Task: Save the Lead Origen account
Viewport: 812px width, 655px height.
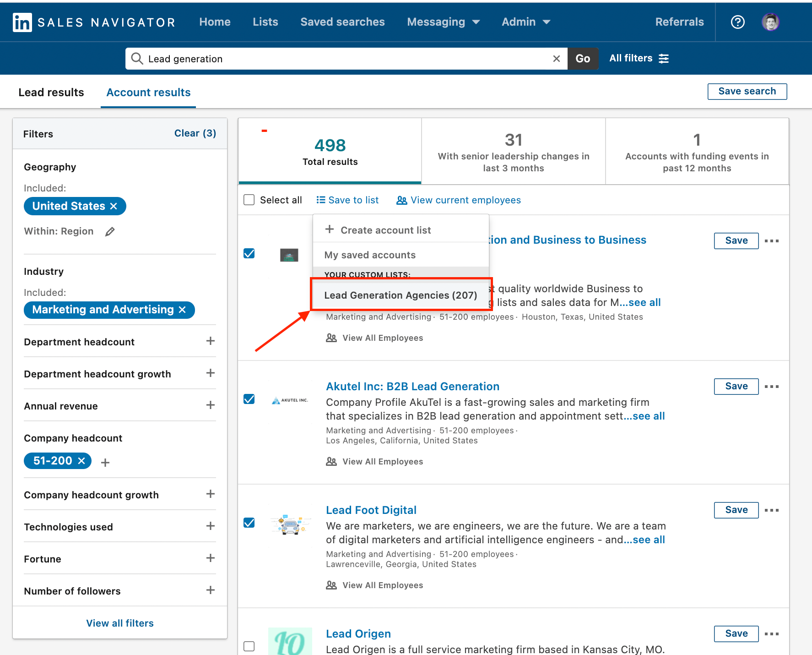Action: coord(736,634)
